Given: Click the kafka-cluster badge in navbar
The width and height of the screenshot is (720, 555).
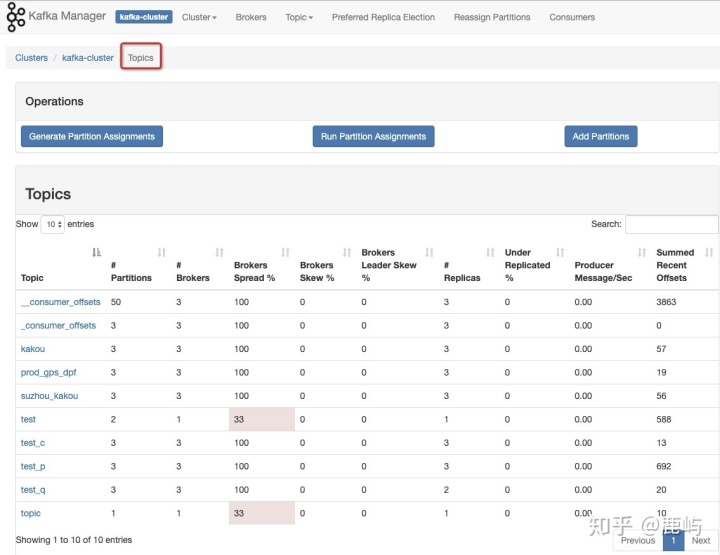Looking at the screenshot, I should pos(144,17).
